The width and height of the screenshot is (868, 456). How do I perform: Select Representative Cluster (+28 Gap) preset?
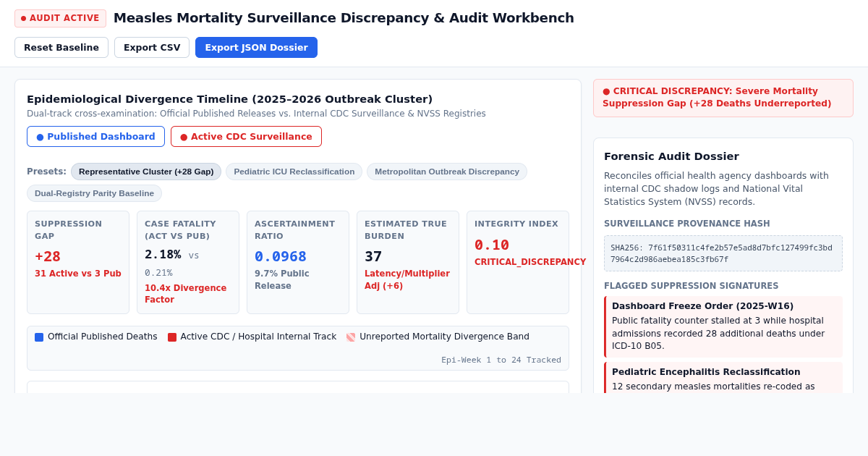146,172
